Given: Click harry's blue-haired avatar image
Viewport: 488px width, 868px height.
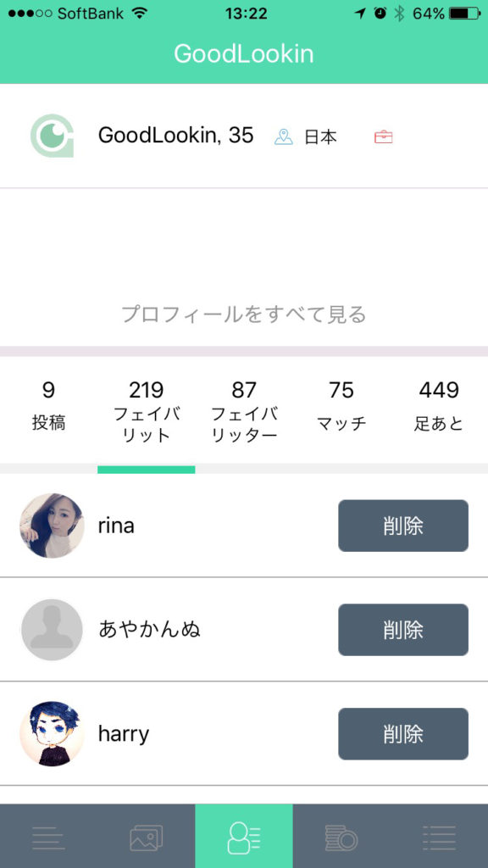Looking at the screenshot, I should (x=51, y=734).
